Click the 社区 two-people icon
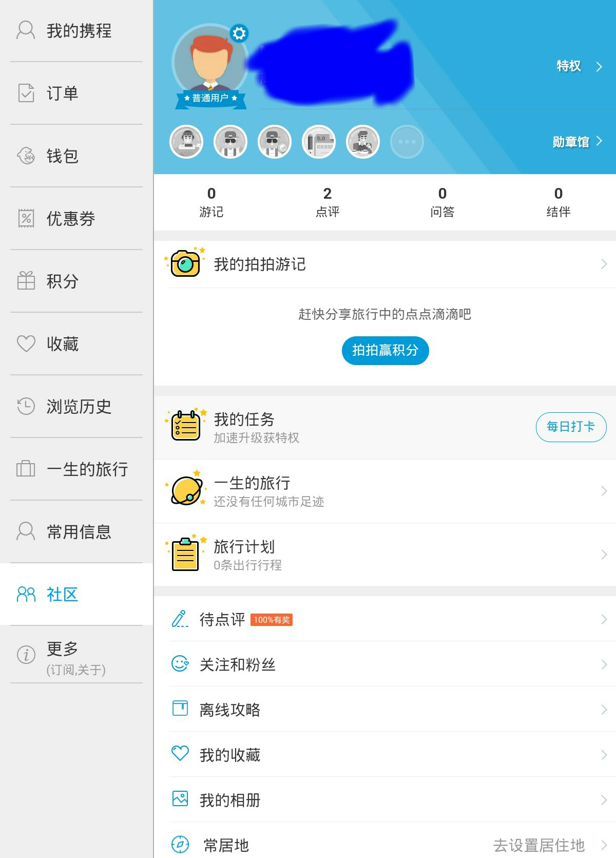The image size is (616, 858). tap(26, 594)
